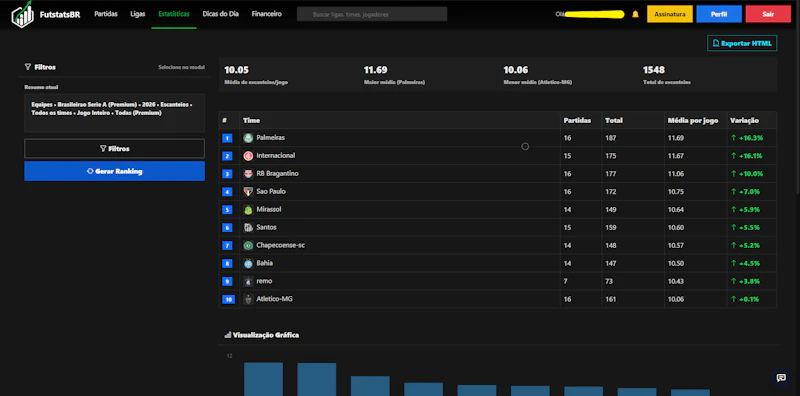
Task: Go to the Estatísticas tab
Action: pos(174,14)
